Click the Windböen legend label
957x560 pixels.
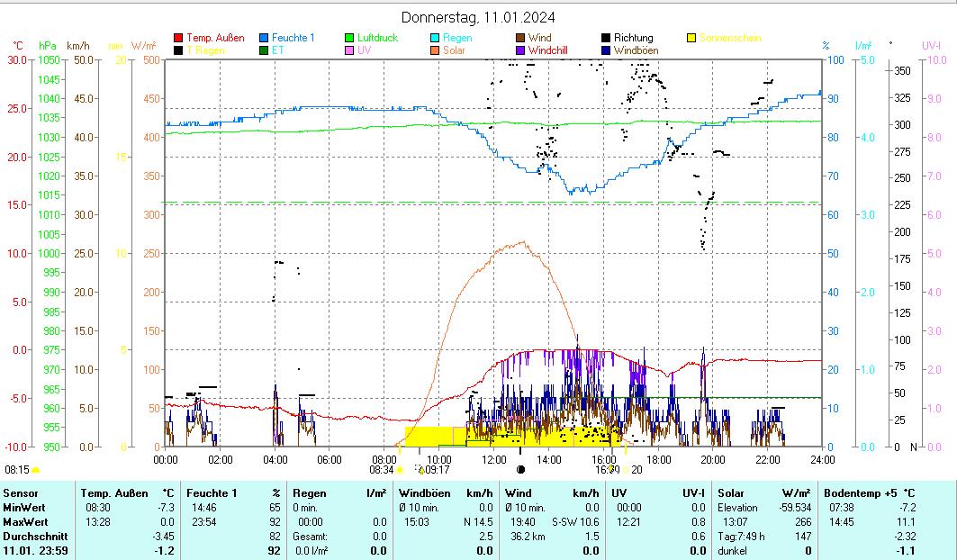[636, 51]
